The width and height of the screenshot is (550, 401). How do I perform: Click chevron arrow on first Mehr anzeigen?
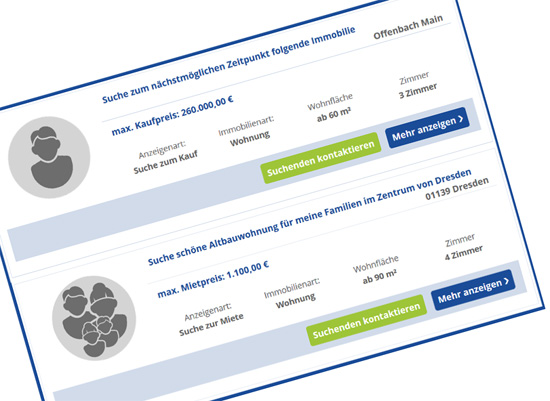(x=461, y=119)
